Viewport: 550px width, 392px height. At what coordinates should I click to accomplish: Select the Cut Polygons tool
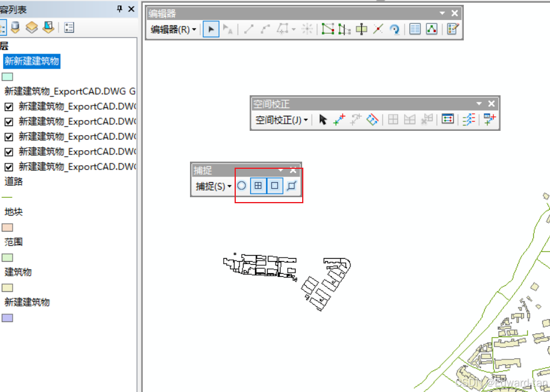pos(361,29)
